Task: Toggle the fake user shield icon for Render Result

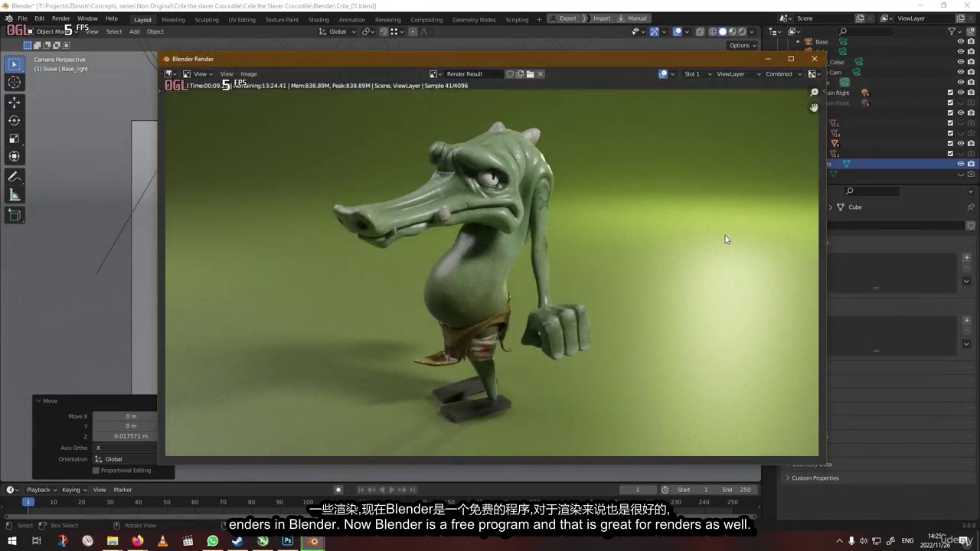Action: tap(510, 74)
